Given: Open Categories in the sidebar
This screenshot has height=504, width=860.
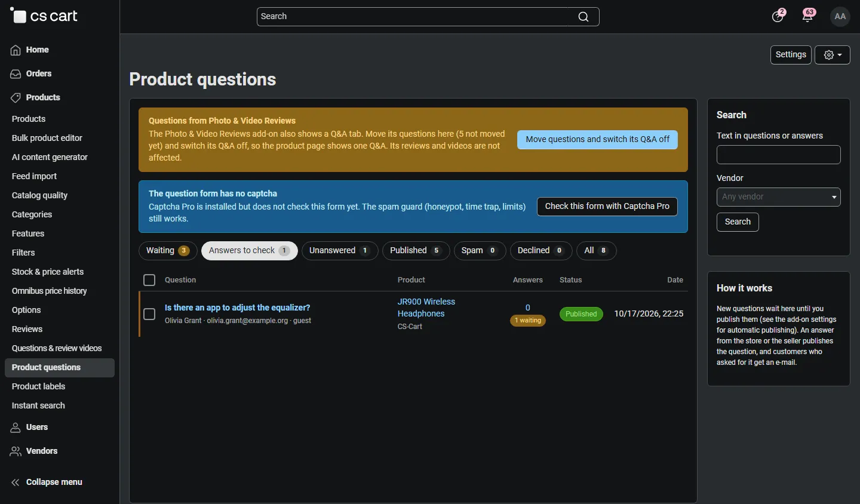Looking at the screenshot, I should click(x=32, y=215).
